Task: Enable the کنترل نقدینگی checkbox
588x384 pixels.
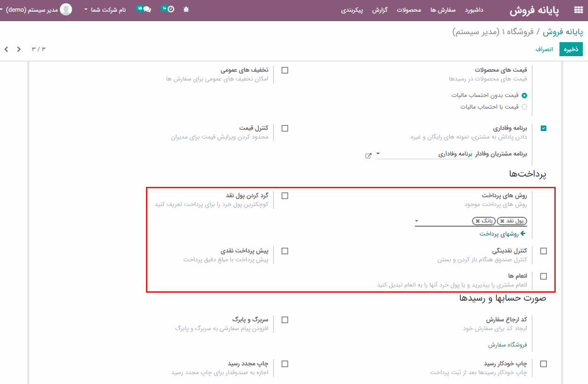Action: coord(543,251)
